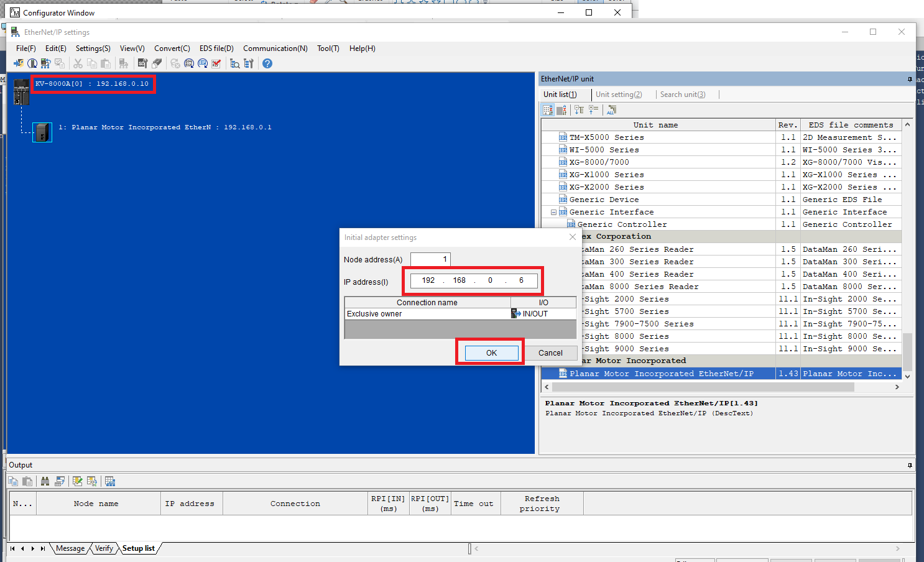Viewport: 924px width, 562px height.
Task: Collapse the Generic Interface tree node
Action: [x=553, y=211]
